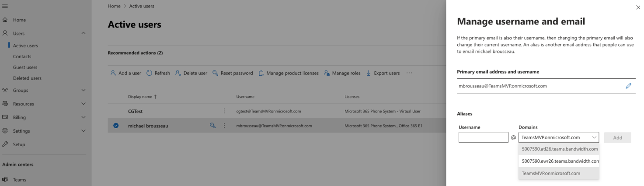
Task: Expand the Billing section chevron
Action: pyautogui.click(x=84, y=117)
